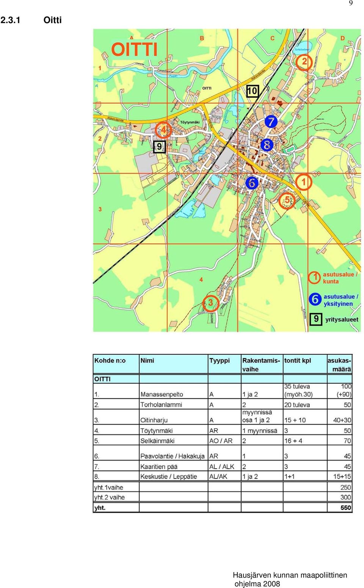Viewport: 364px width, 588px height.
Task: Click the grand total value 550
Action: pyautogui.click(x=345, y=508)
